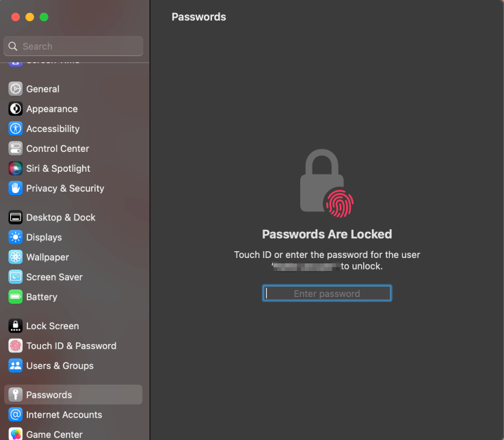Open the Appearance settings icon

[15, 109]
